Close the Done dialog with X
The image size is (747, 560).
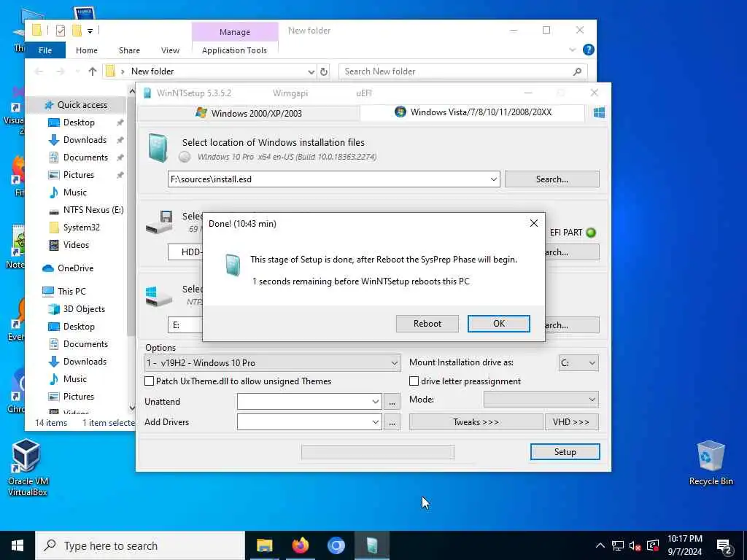[x=533, y=223]
